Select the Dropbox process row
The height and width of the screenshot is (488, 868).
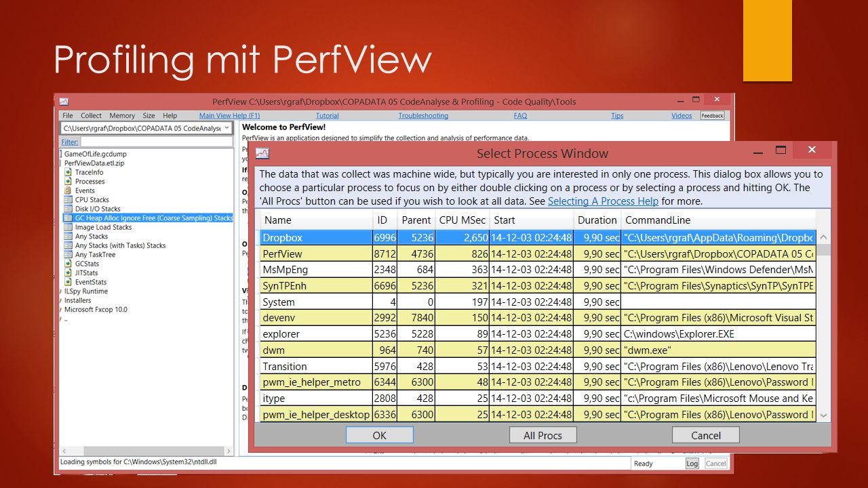pyautogui.click(x=538, y=237)
